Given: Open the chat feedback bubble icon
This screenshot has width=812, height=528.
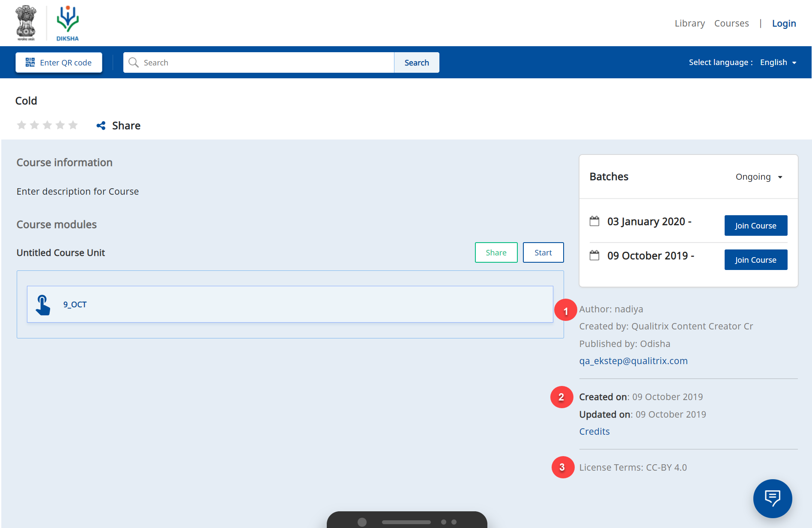Looking at the screenshot, I should tap(773, 498).
